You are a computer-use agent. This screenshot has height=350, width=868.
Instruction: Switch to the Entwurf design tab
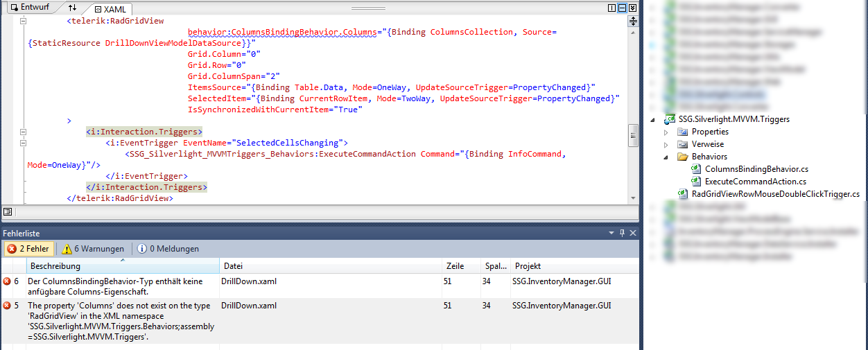tap(28, 8)
